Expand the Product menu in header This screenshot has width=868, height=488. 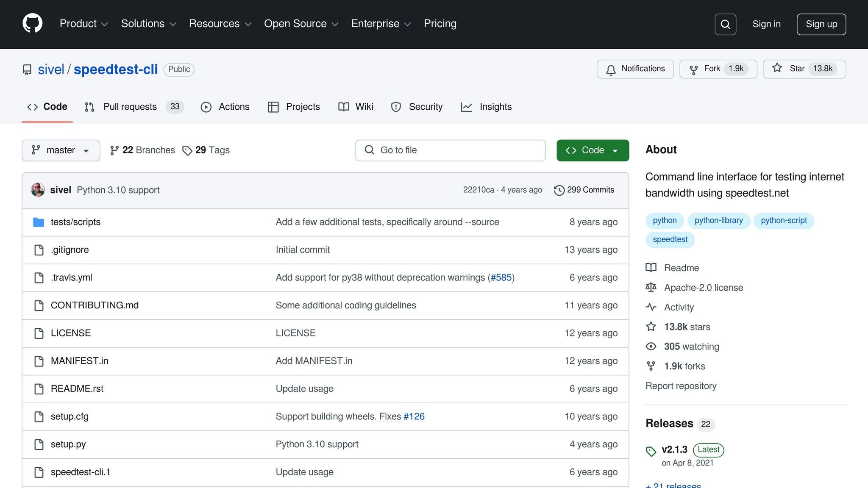pos(83,24)
